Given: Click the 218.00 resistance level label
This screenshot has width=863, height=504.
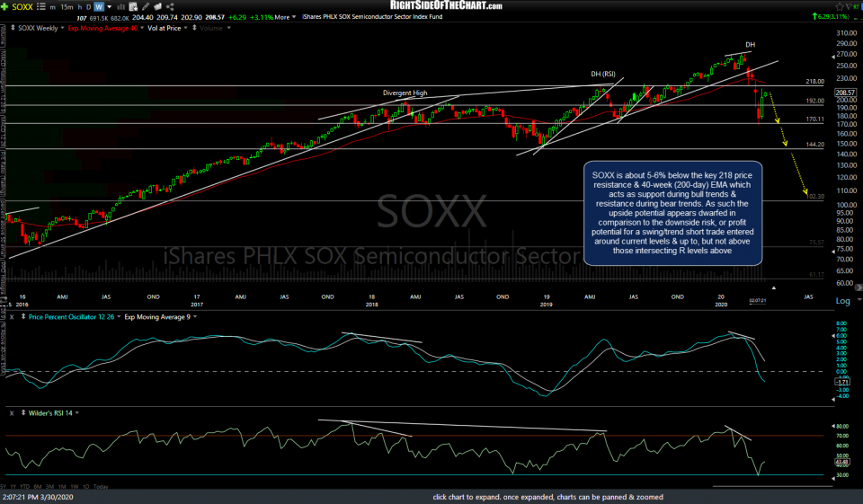Looking at the screenshot, I should click(x=815, y=82).
